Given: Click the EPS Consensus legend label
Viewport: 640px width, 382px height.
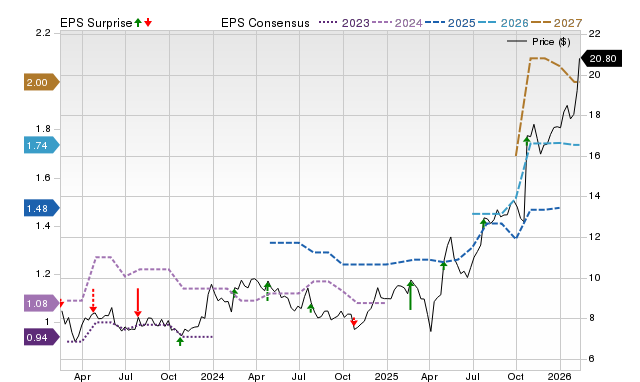Looking at the screenshot, I should [265, 23].
